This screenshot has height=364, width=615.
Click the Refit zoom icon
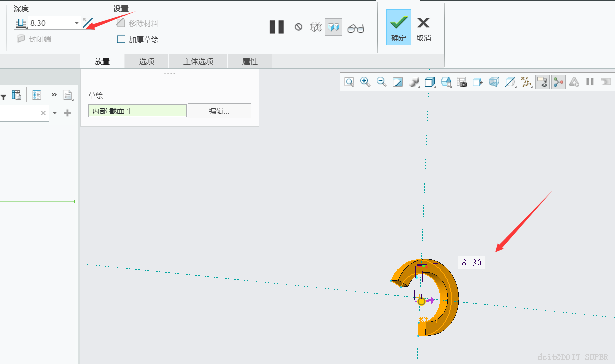349,82
